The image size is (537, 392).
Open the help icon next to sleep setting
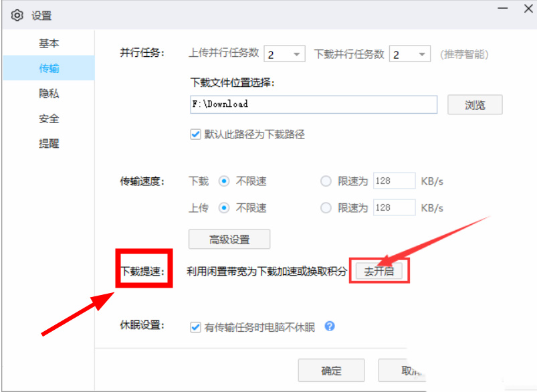329,326
